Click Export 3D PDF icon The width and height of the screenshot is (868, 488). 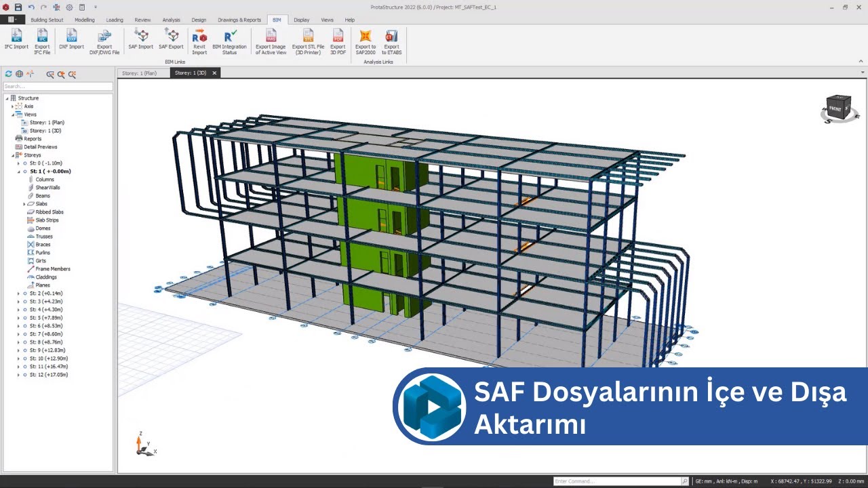click(x=338, y=35)
